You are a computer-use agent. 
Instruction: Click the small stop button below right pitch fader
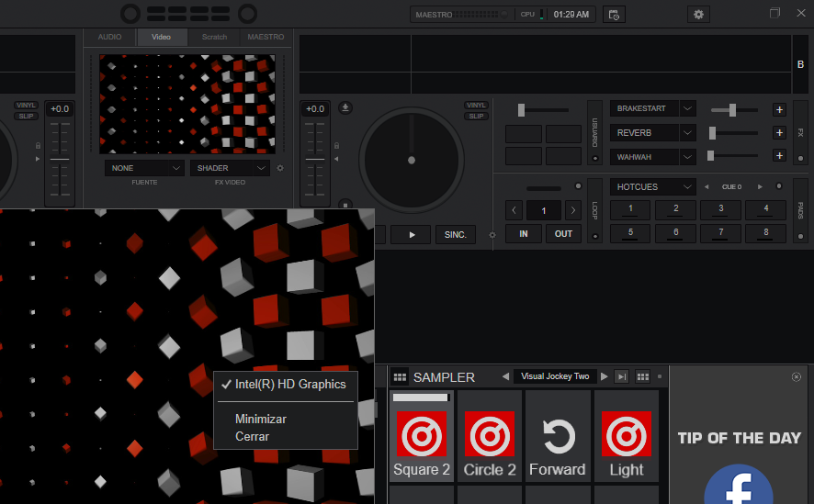[x=345, y=205]
